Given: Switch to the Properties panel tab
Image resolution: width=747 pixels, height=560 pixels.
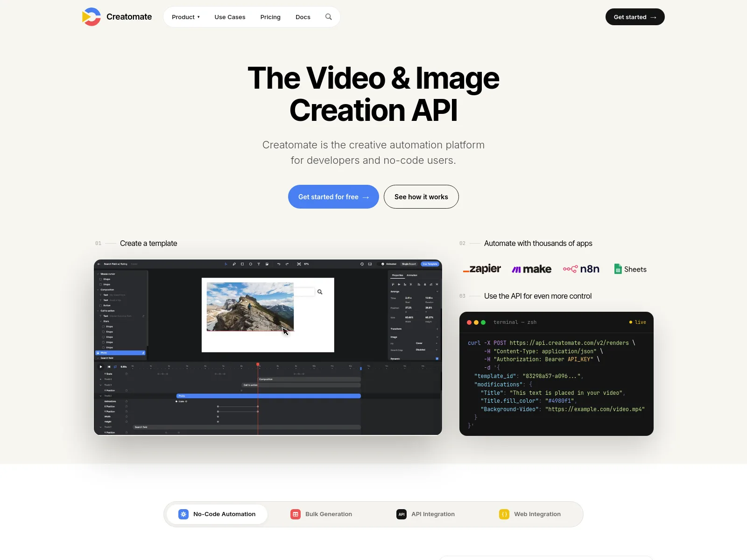Looking at the screenshot, I should pyautogui.click(x=397, y=275).
